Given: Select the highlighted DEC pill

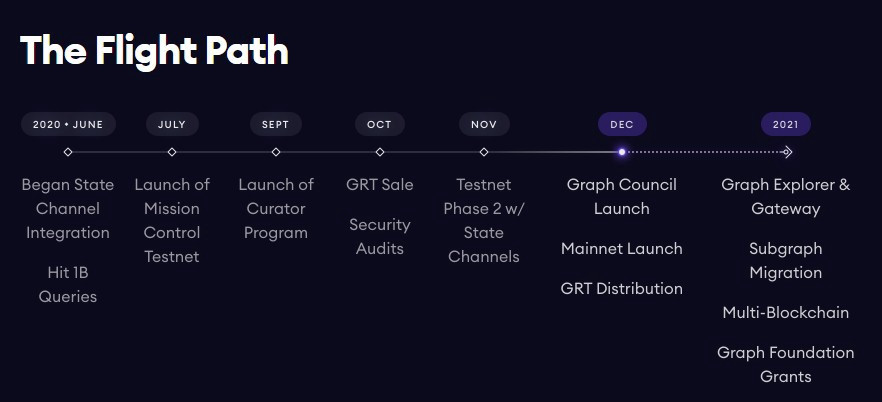Looking at the screenshot, I should 622,124.
